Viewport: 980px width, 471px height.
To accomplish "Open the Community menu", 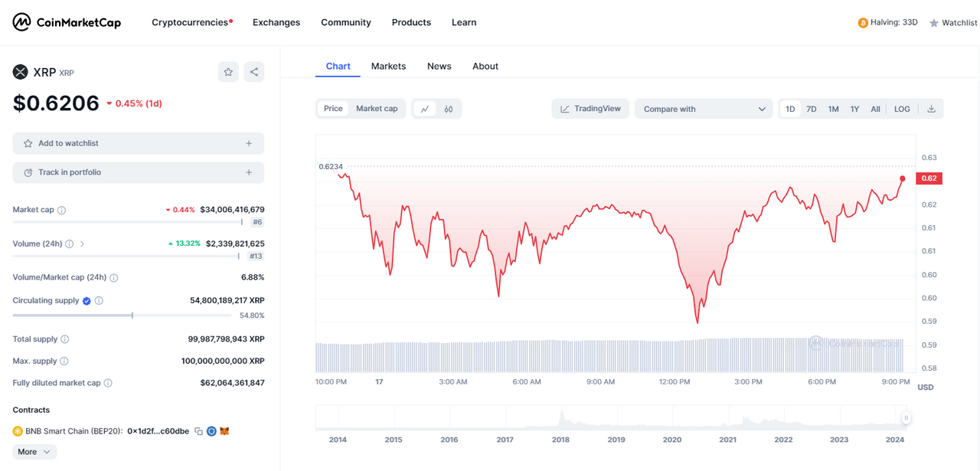I will [x=346, y=22].
